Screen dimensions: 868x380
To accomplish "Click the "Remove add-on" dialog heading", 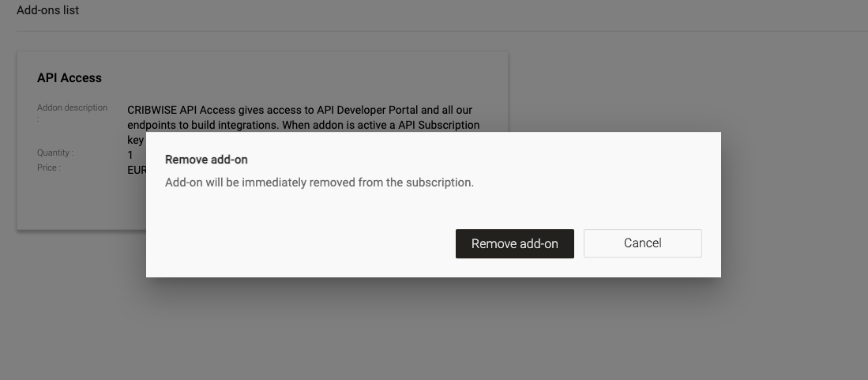I will tap(206, 160).
